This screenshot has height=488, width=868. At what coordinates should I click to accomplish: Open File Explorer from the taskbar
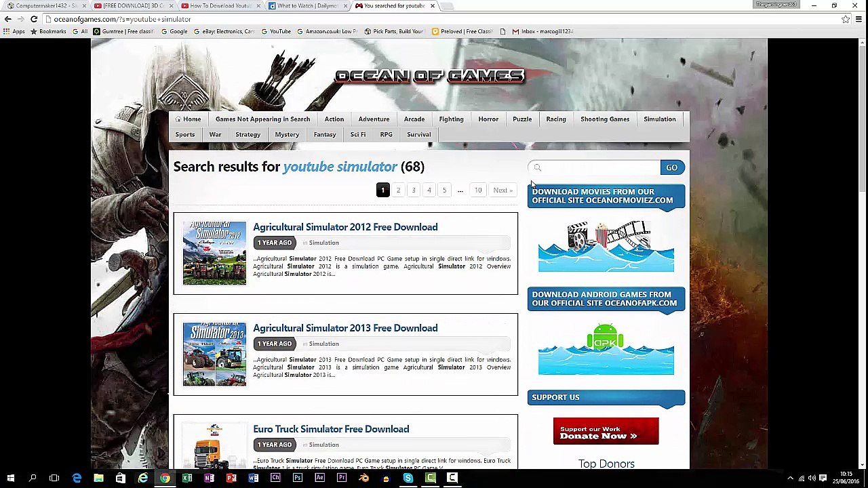[x=98, y=479]
